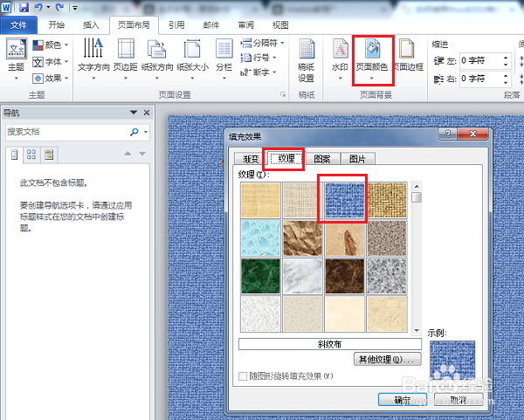Open the Customize Quick Access Toolbar dropdown
The image size is (524, 420).
pos(75,8)
